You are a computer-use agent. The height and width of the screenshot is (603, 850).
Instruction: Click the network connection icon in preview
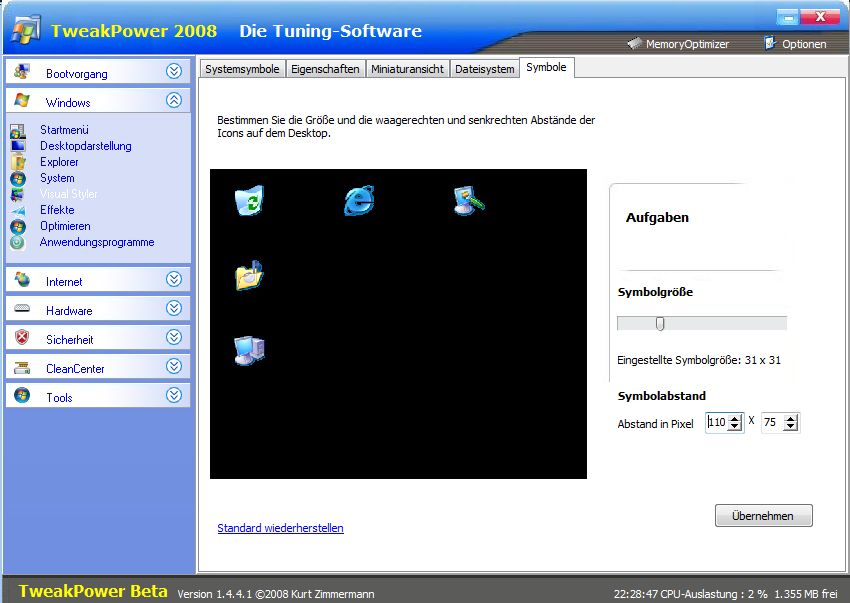[x=468, y=200]
